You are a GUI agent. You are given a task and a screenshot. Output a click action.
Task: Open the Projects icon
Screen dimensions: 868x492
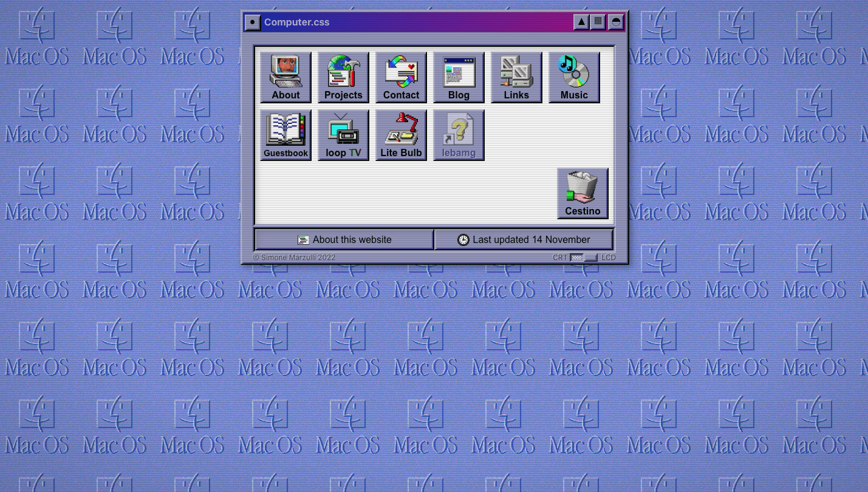pos(343,77)
